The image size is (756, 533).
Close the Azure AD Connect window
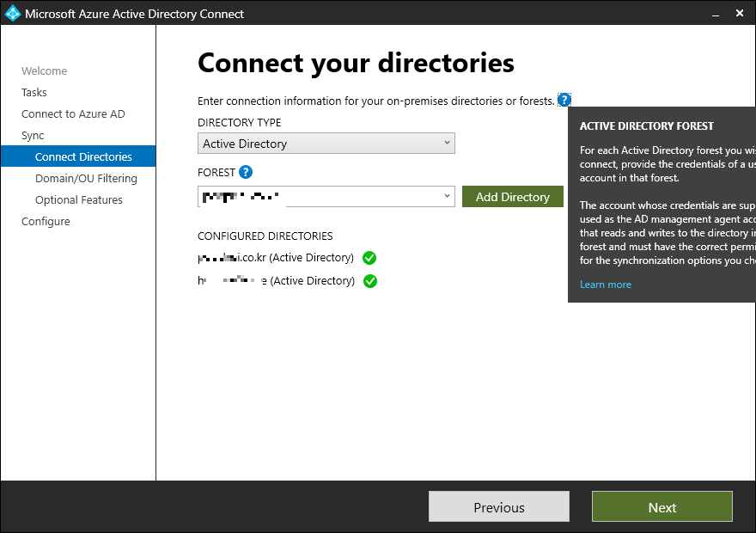click(x=740, y=13)
